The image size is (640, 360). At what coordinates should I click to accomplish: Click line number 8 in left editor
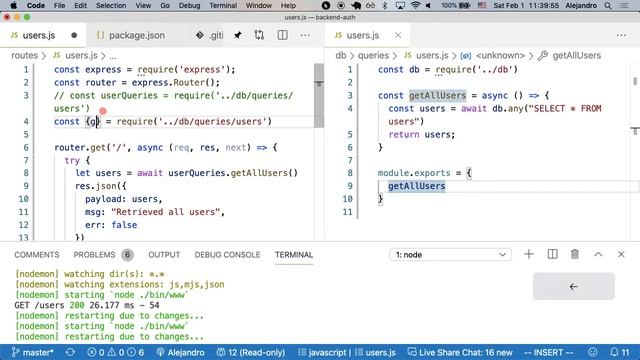[x=26, y=173]
